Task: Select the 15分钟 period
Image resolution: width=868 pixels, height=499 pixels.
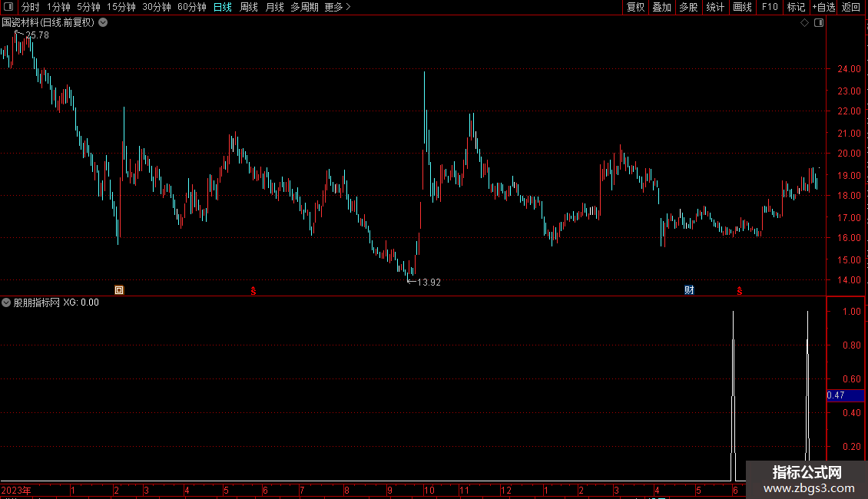Action: pos(121,7)
